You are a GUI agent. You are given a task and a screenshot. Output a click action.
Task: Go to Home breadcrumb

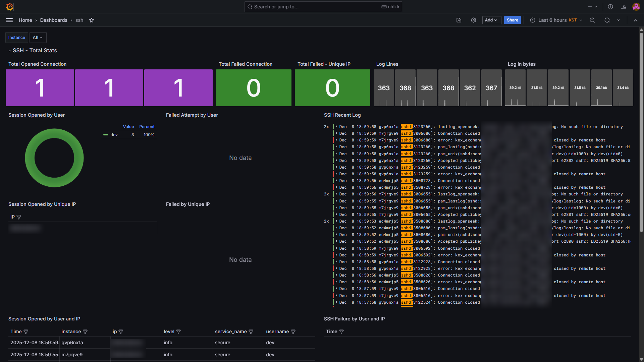[x=25, y=20]
